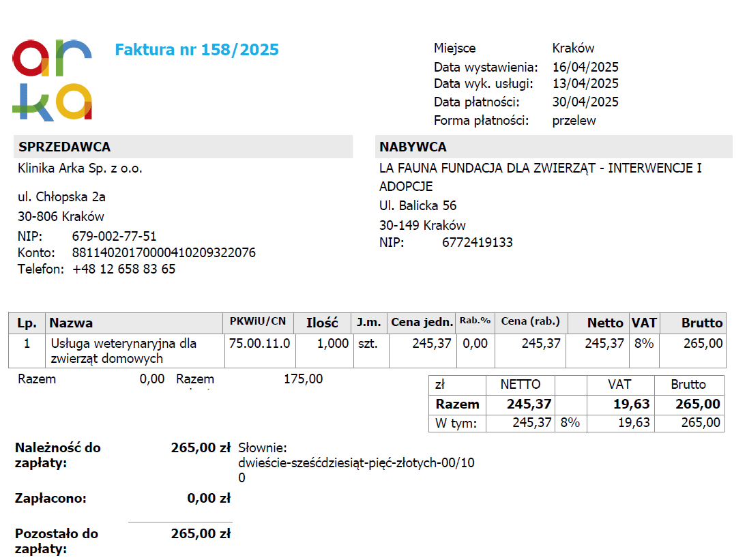The height and width of the screenshot is (560, 747).
Task: Click the 'Rab.%' column header
Action: [x=475, y=321]
